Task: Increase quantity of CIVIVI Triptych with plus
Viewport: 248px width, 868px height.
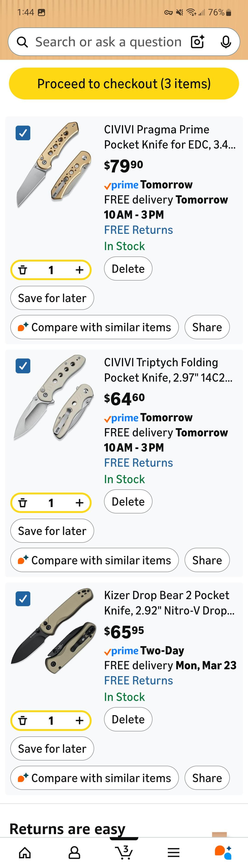Action: pyautogui.click(x=79, y=503)
